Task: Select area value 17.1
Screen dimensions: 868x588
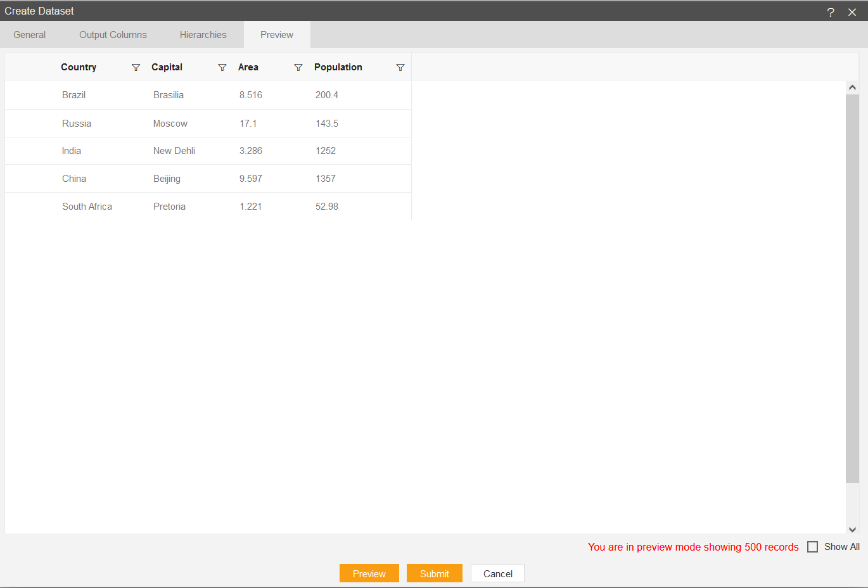Action: point(248,124)
